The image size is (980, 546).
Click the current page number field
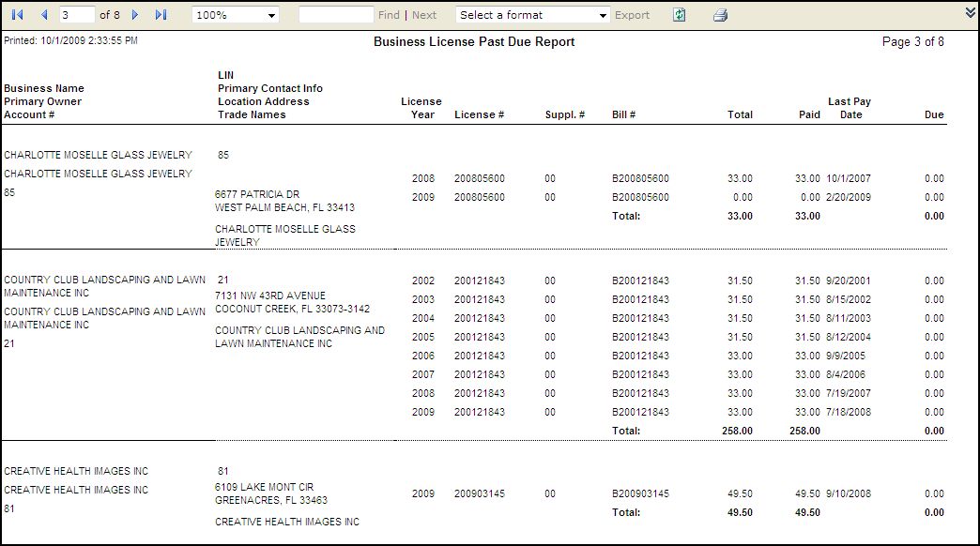tap(77, 15)
